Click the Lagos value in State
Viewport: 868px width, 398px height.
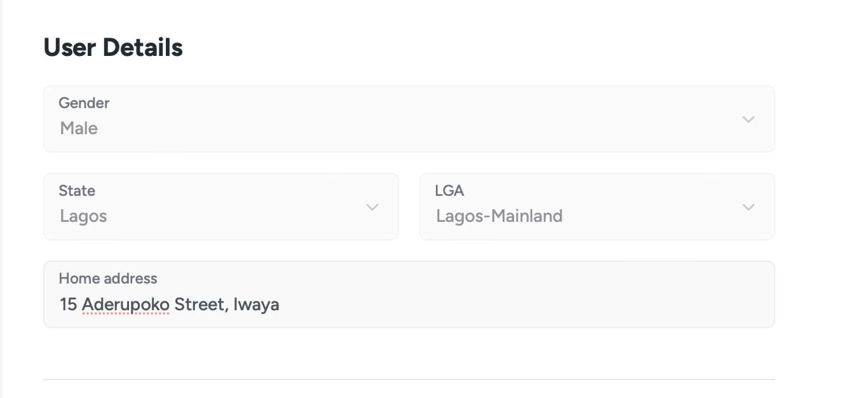pos(83,216)
